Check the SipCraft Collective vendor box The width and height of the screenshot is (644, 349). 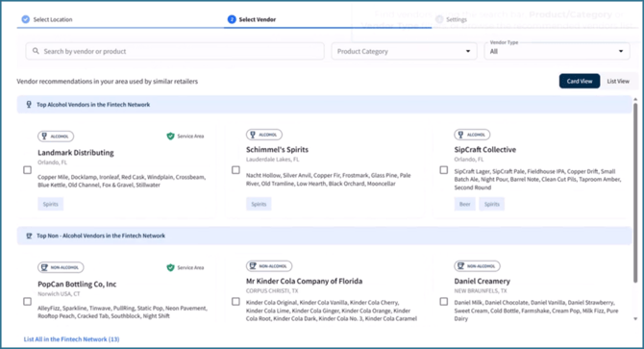(x=443, y=170)
